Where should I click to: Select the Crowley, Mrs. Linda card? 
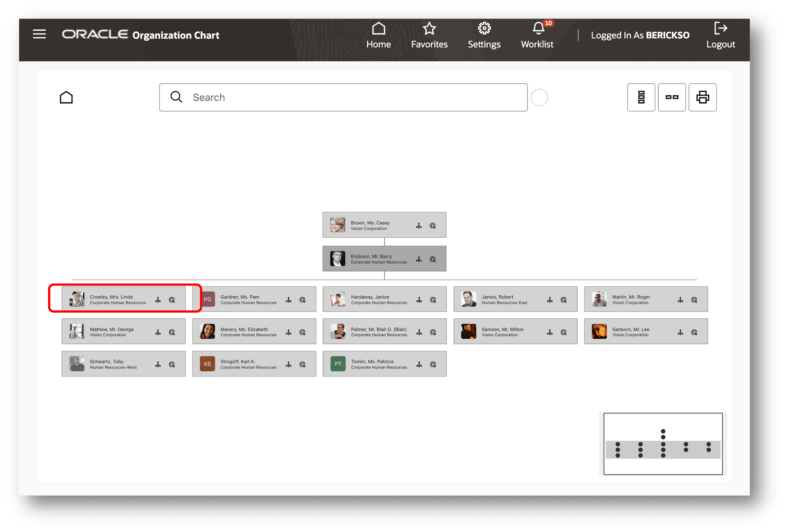click(114, 299)
